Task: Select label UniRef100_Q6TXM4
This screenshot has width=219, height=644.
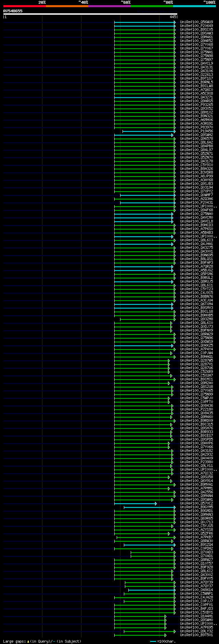Action: [x=196, y=304]
